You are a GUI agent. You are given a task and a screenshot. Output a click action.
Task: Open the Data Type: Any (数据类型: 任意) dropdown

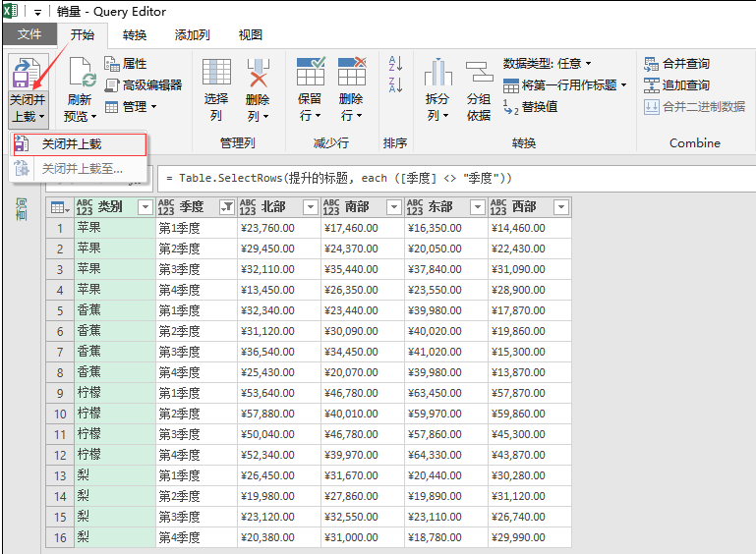(547, 64)
